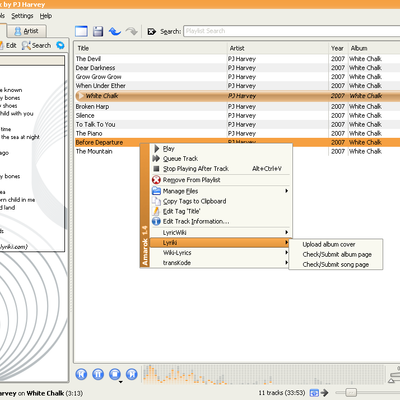Sort playlist by Year column header
This screenshot has height=400, width=400.
[338, 48]
